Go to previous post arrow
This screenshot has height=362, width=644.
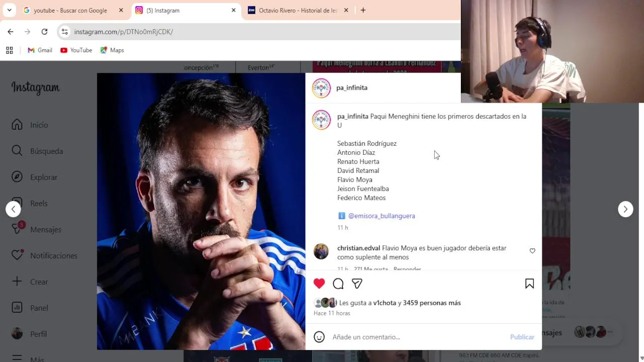pyautogui.click(x=13, y=209)
